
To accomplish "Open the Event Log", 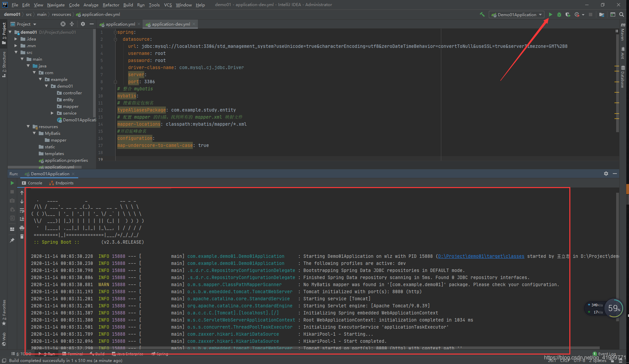I will click(x=604, y=354).
